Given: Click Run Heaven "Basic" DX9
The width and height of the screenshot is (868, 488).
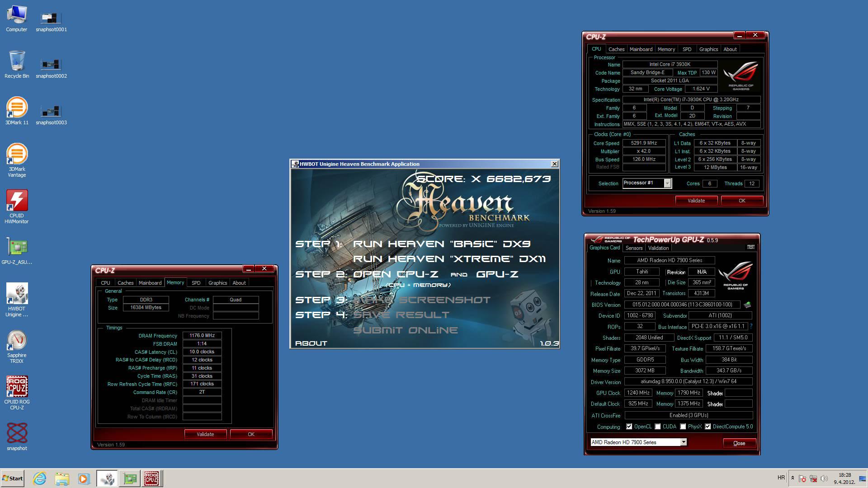Looking at the screenshot, I should pos(442,244).
